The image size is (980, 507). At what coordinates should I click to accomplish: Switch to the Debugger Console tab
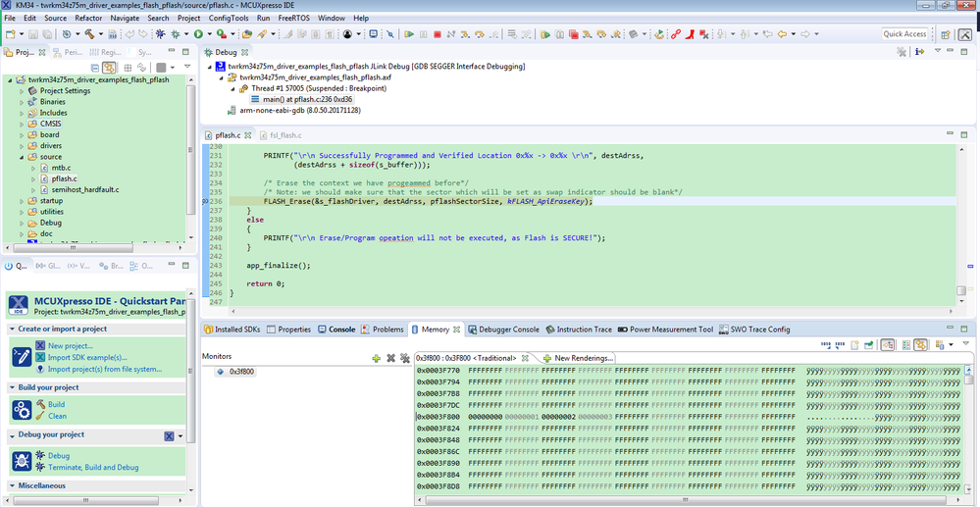(503, 330)
